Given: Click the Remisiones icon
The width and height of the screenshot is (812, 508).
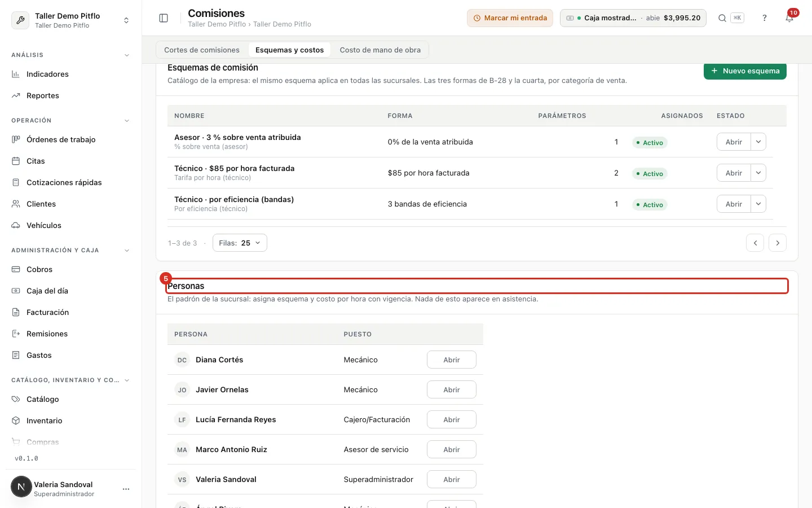Looking at the screenshot, I should (16, 334).
